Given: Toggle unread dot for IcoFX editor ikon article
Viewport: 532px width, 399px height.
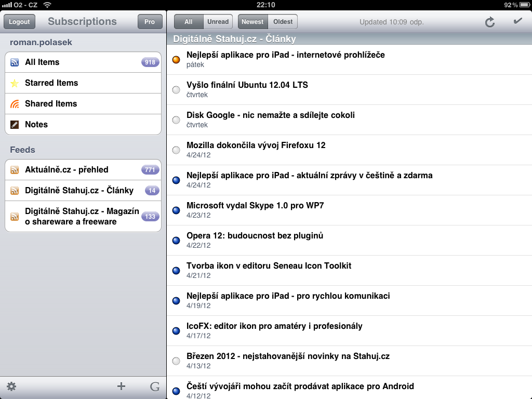Looking at the screenshot, I should pos(176,331).
